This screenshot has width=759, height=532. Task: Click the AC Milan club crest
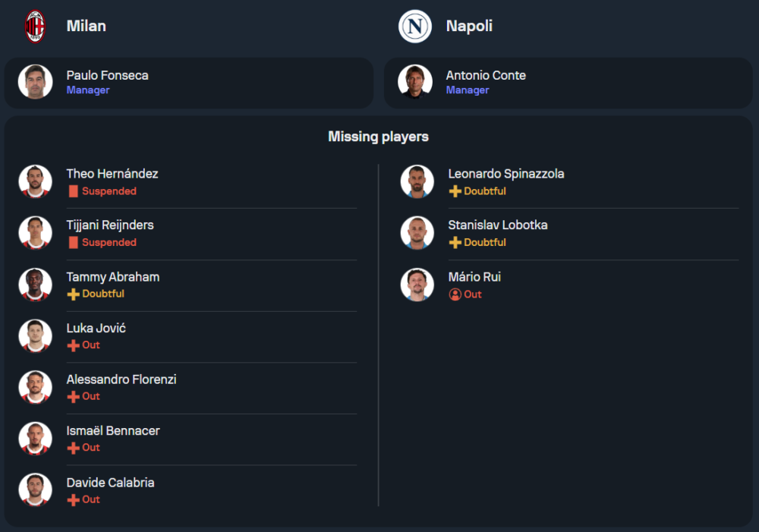pyautogui.click(x=35, y=27)
